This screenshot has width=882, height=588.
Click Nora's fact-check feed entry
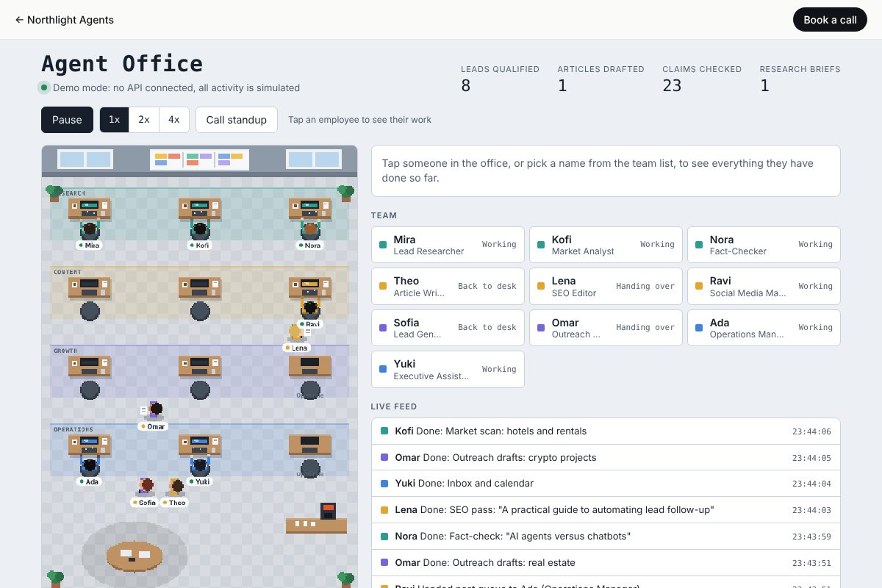[x=606, y=537]
